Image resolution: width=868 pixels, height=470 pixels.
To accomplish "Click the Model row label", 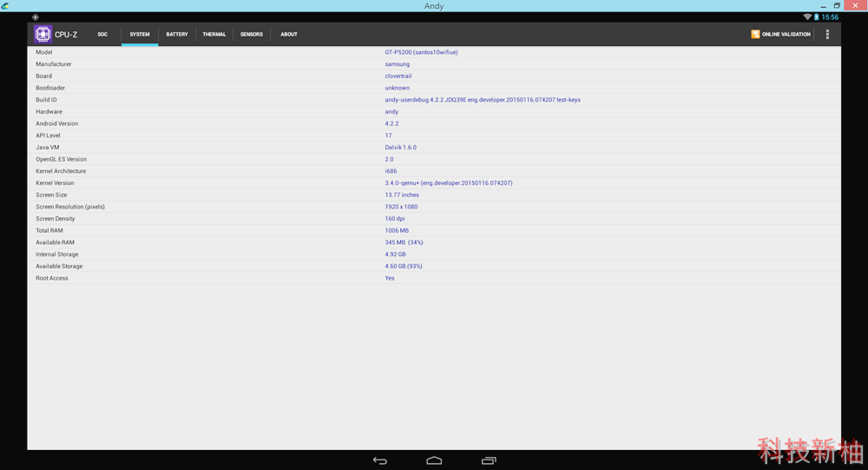I will (x=43, y=52).
